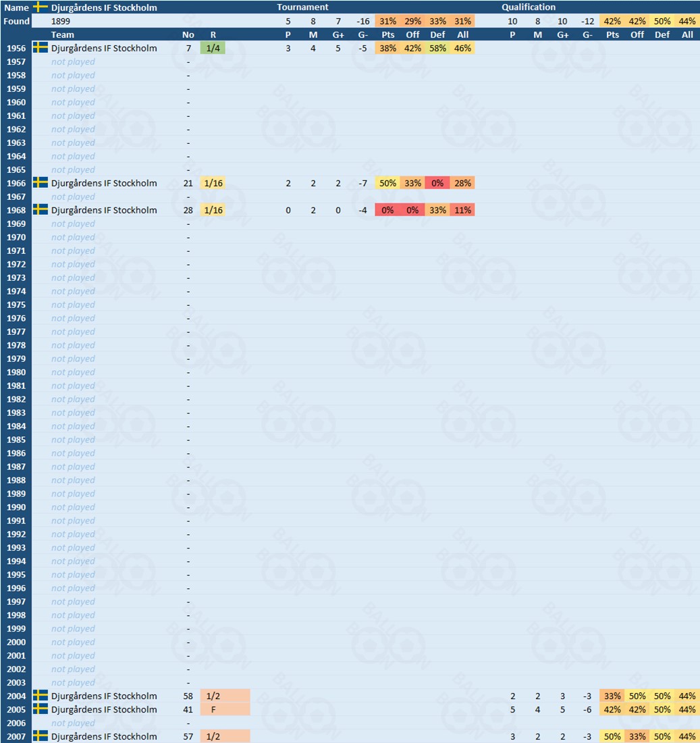Select the 2003 year row header
This screenshot has width=700, height=743.
[x=16, y=682]
